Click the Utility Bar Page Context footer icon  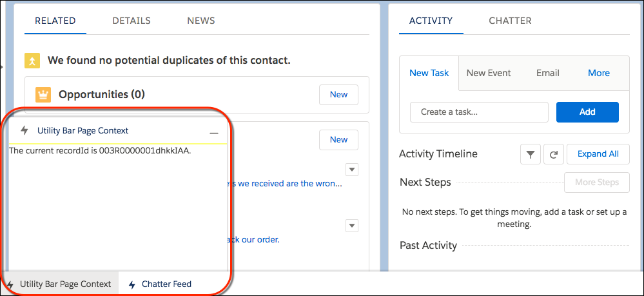(10, 284)
